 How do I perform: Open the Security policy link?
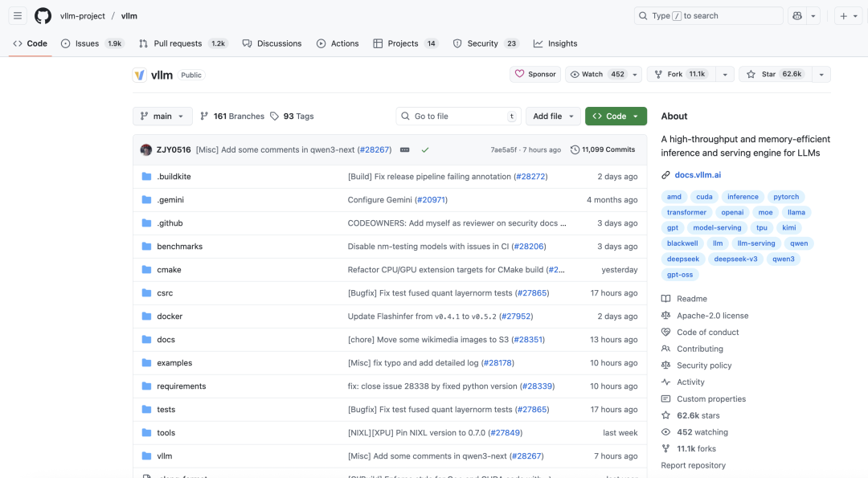click(x=704, y=366)
